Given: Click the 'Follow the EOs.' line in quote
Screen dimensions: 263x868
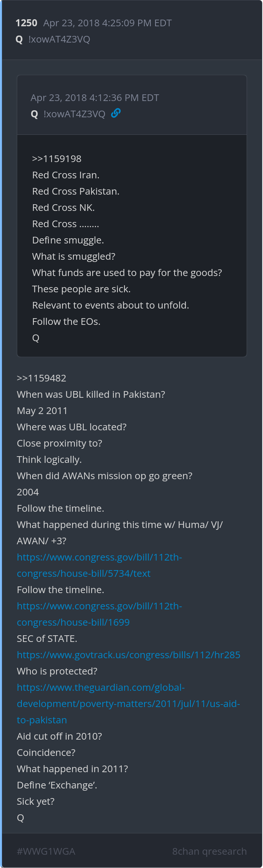Looking at the screenshot, I should 66,322.
